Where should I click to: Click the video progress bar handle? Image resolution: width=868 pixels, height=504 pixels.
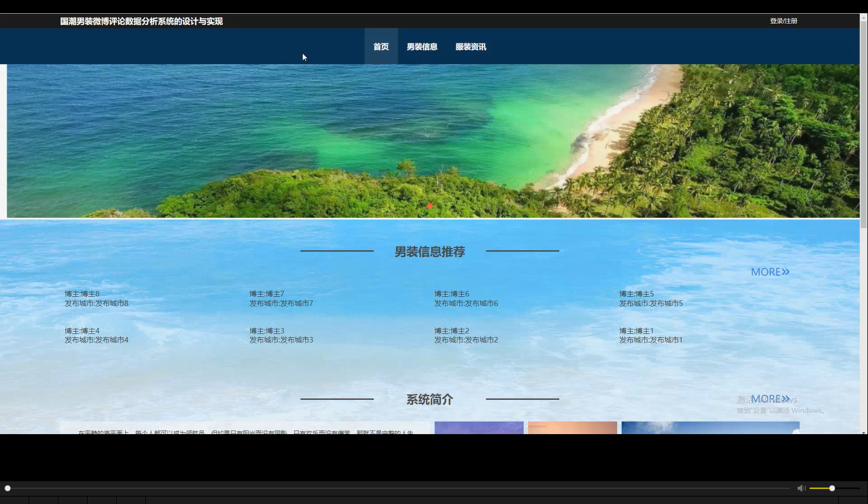pyautogui.click(x=7, y=487)
